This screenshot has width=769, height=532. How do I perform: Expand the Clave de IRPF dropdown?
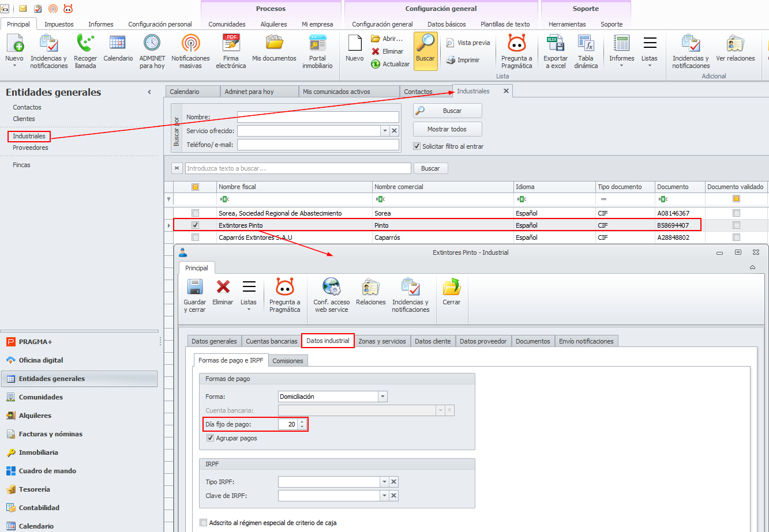point(385,496)
